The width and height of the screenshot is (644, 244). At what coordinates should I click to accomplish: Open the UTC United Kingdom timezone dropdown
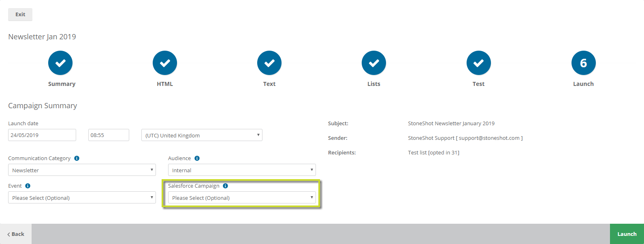202,135
